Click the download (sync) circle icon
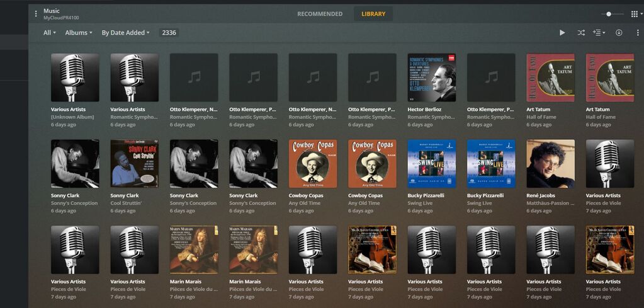Image resolution: width=644 pixels, height=308 pixels. click(619, 33)
